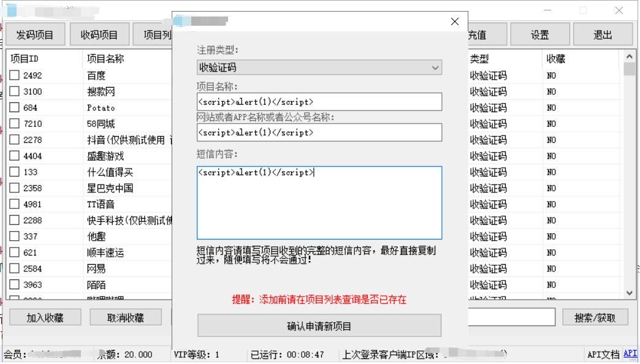Check the checkbox for project 搜款网

pos(13,92)
